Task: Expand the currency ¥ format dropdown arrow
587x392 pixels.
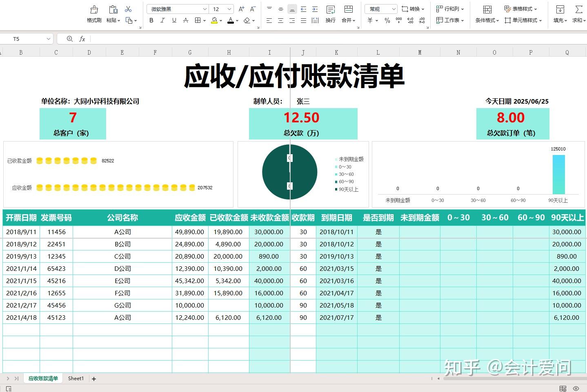Action: (377, 20)
